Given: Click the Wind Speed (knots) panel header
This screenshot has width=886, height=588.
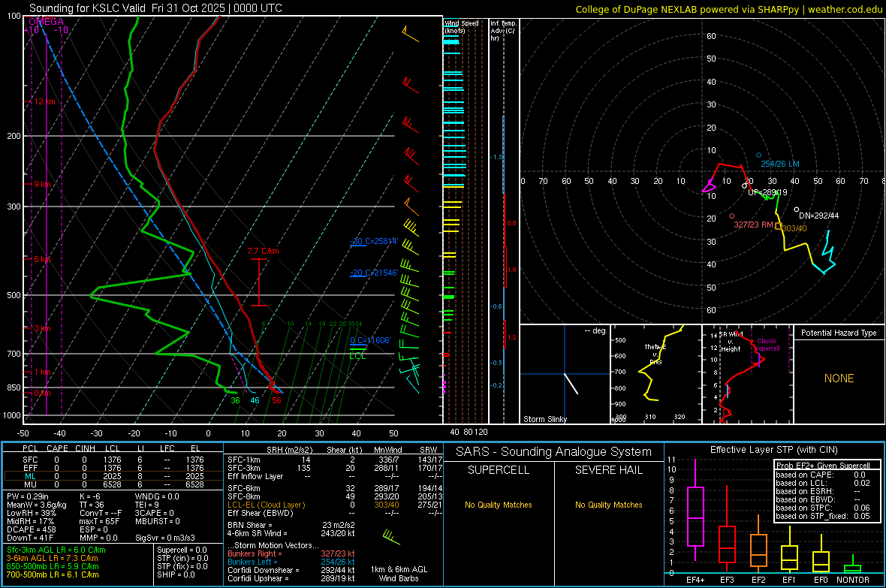Looking at the screenshot, I should pyautogui.click(x=461, y=26).
